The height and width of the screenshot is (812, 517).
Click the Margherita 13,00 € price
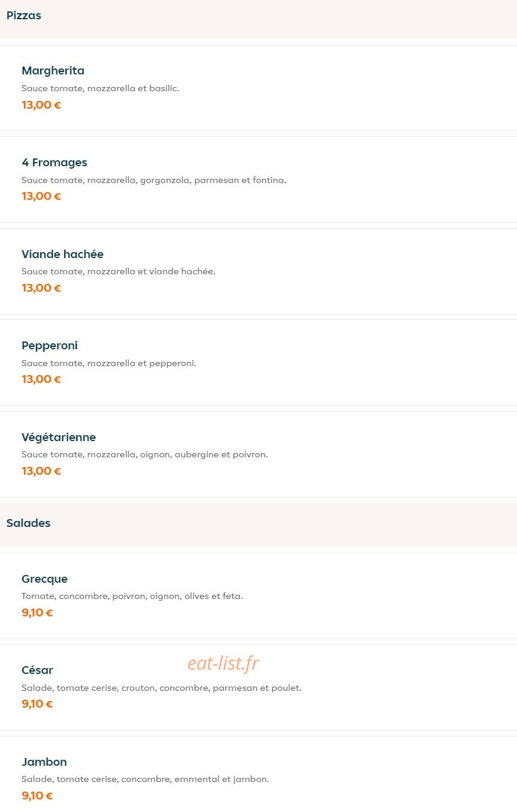coord(41,105)
